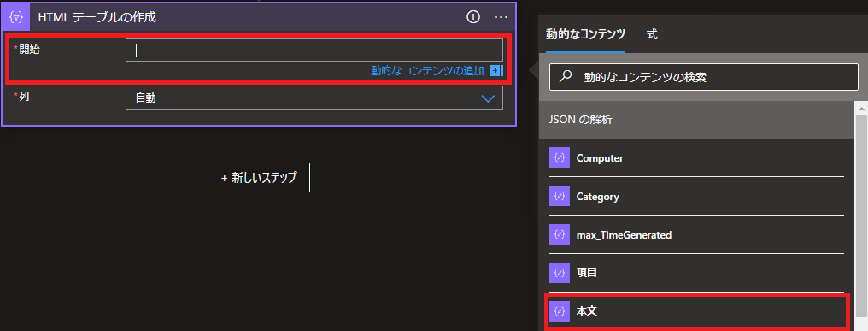Click the JSON の解析 section header

[696, 119]
